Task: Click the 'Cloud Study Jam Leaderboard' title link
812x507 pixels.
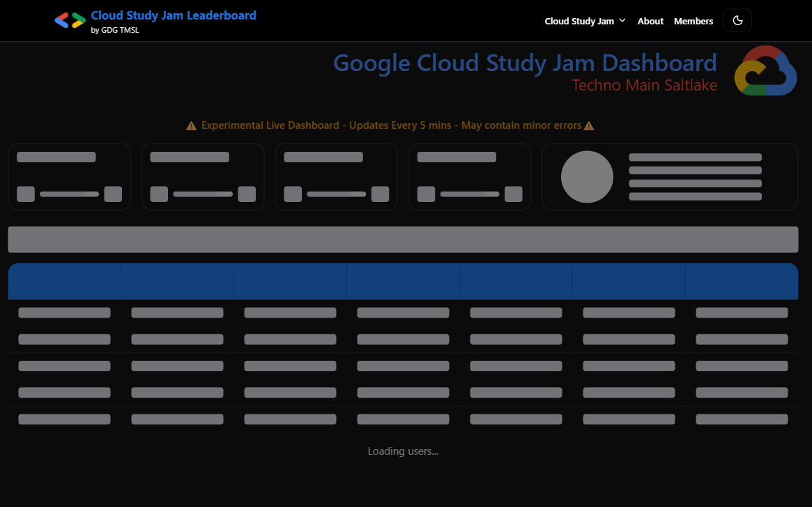Action: coord(174,15)
